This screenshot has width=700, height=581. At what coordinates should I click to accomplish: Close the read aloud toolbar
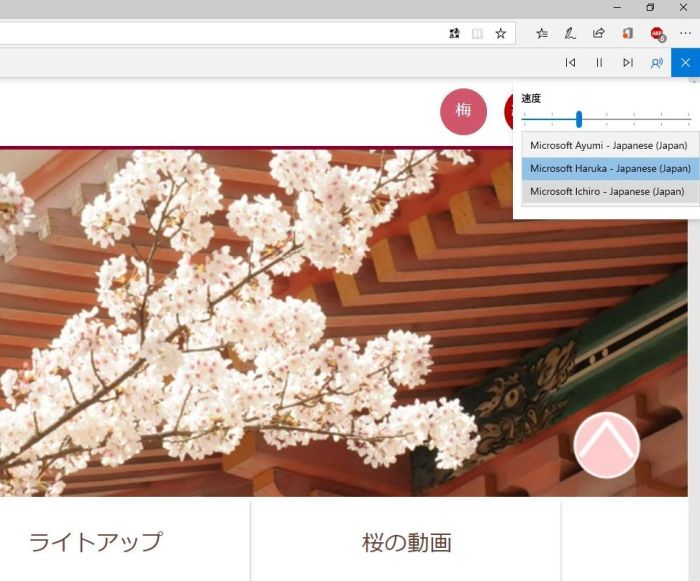(685, 62)
